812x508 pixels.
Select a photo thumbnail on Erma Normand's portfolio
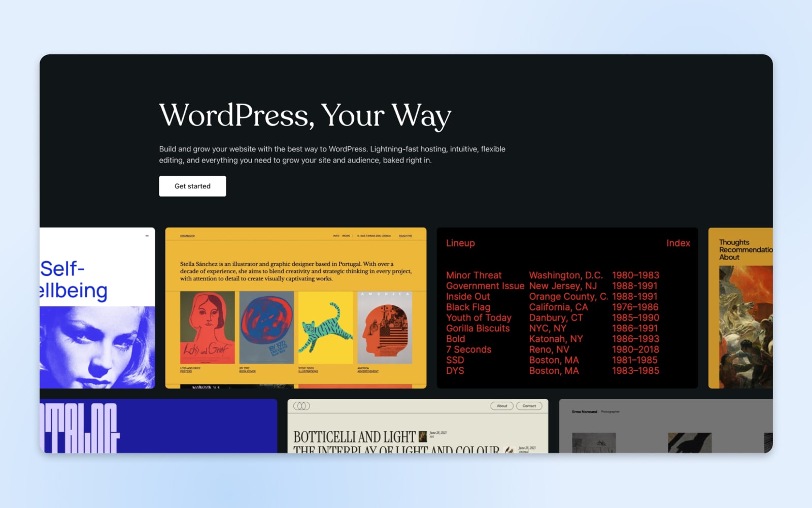pyautogui.click(x=594, y=441)
